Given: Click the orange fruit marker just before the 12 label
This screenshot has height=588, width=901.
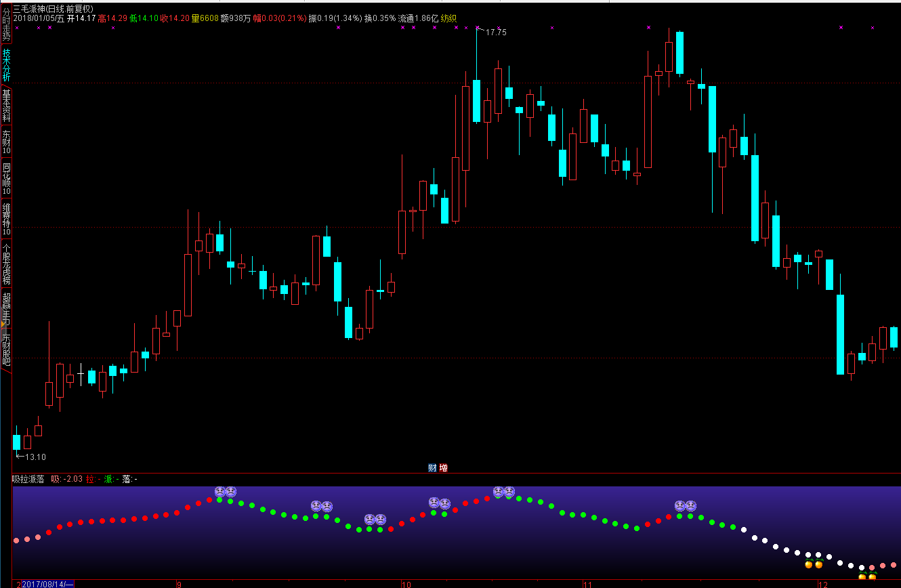Looking at the screenshot, I should tap(814, 564).
